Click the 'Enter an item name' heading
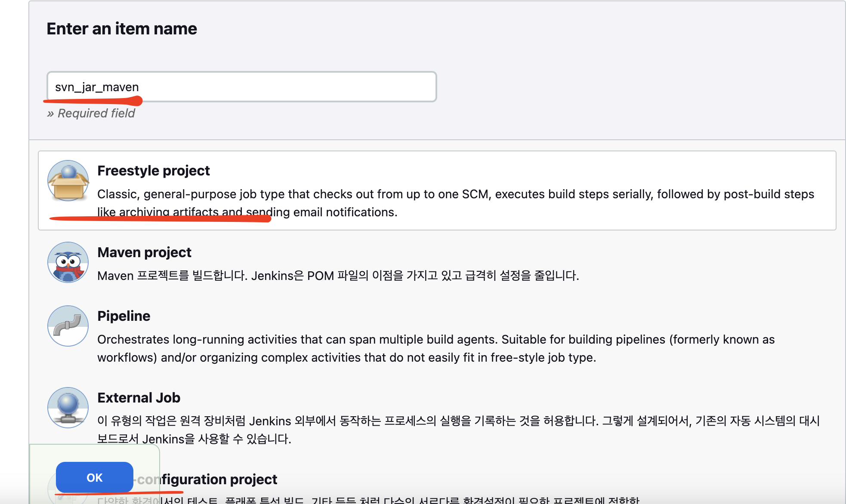This screenshot has width=846, height=504. pos(122,29)
